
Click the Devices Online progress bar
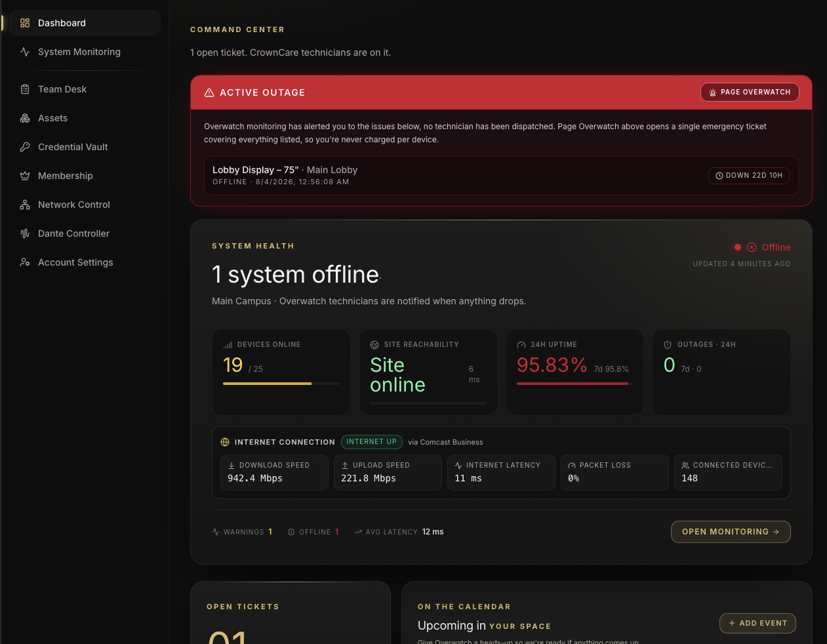point(281,384)
